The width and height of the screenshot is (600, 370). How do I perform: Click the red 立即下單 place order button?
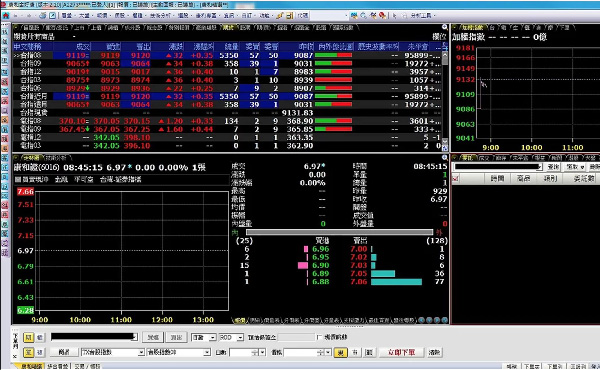pyautogui.click(x=401, y=352)
